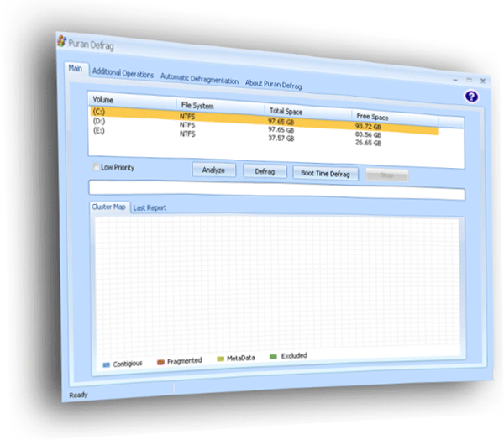Open help via the blue question mark icon
Image resolution: width=504 pixels, height=440 pixels.
click(x=471, y=97)
